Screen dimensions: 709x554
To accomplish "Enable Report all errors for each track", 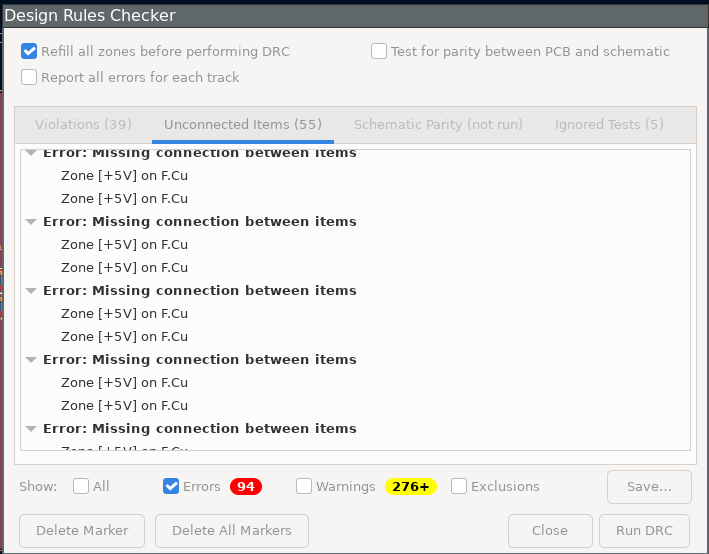I will coord(30,77).
